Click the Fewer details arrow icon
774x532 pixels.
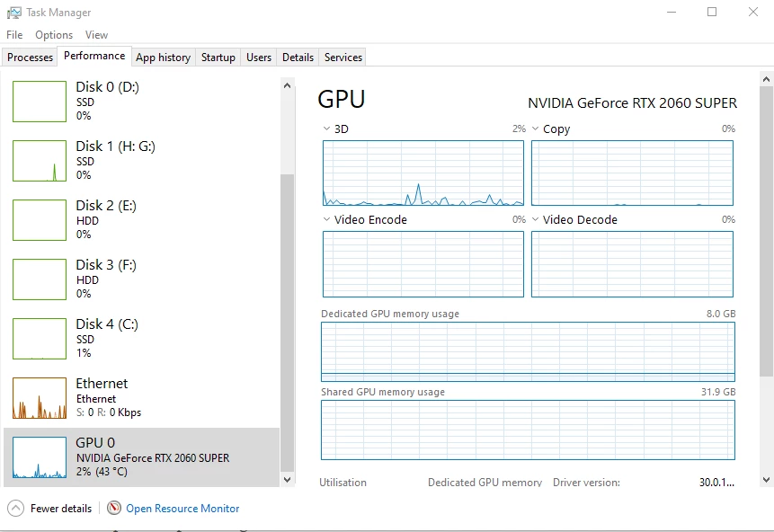16,509
